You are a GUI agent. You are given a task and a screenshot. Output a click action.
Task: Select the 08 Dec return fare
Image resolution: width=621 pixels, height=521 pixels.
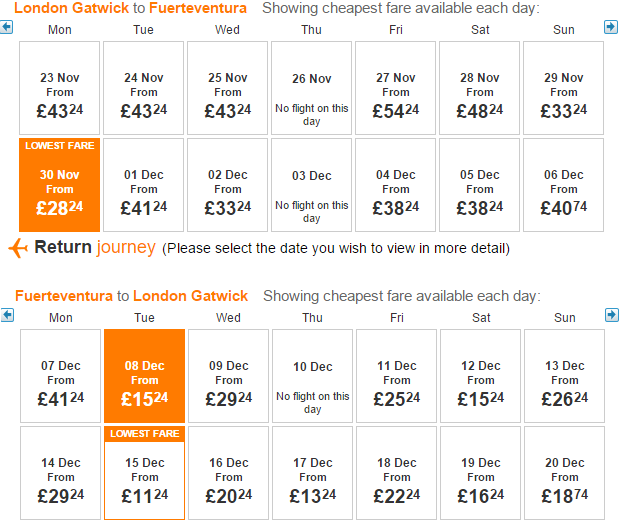click(145, 376)
